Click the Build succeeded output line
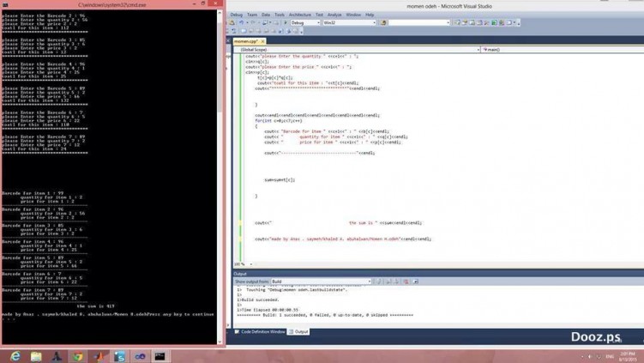This screenshot has height=363, width=644. pos(258,299)
